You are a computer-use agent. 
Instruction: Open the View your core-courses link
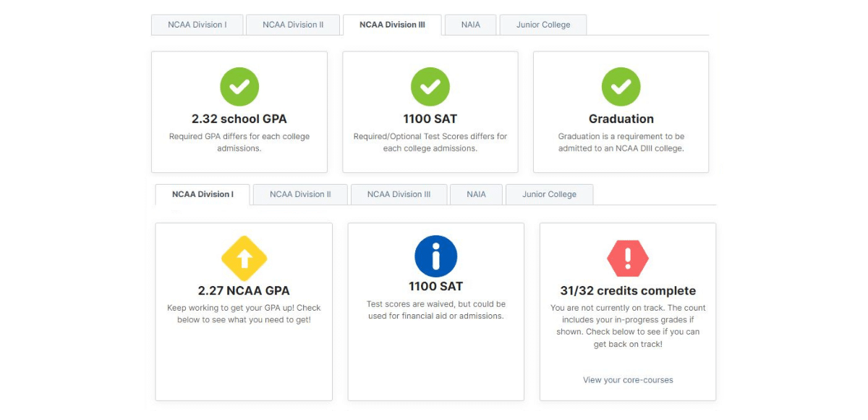[628, 379]
